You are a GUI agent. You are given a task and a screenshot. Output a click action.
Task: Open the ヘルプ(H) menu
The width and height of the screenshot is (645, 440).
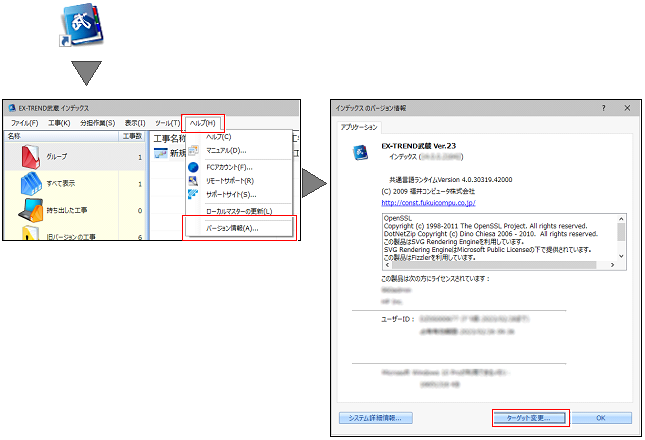pos(203,123)
